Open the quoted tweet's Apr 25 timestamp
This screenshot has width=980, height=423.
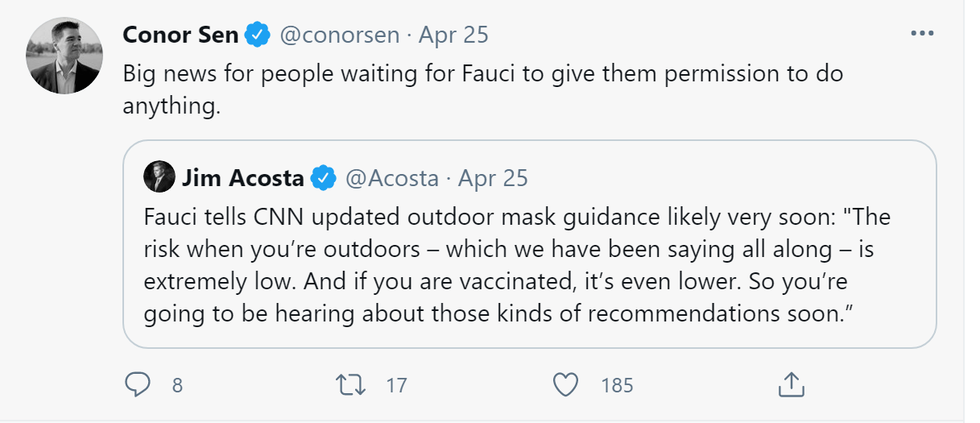(493, 178)
